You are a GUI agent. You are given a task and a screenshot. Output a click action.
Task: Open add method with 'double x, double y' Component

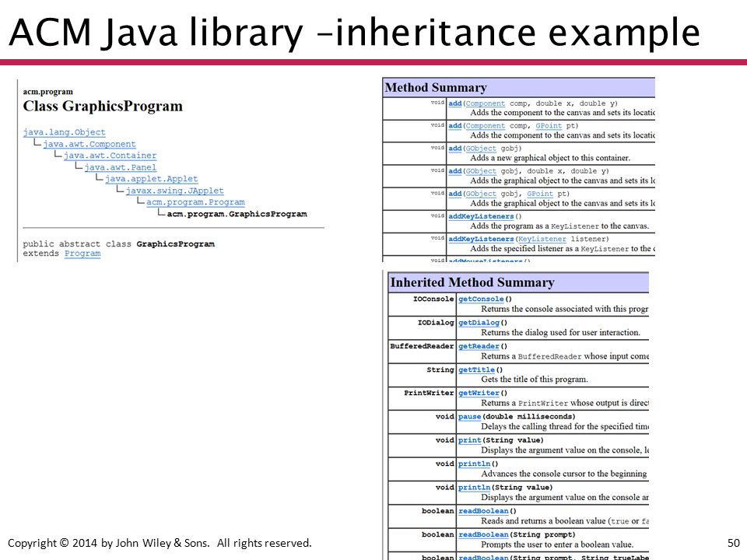coord(455,103)
